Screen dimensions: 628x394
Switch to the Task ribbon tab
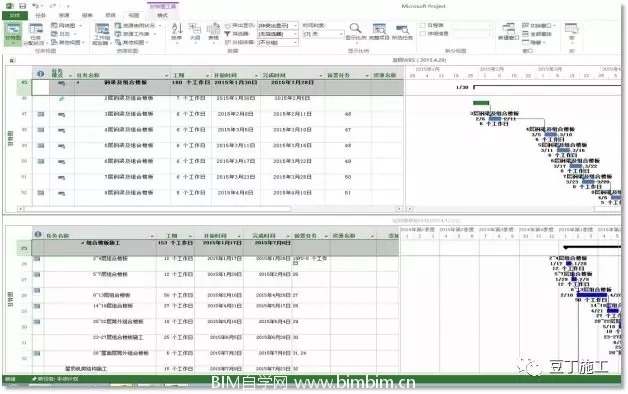pos(40,15)
